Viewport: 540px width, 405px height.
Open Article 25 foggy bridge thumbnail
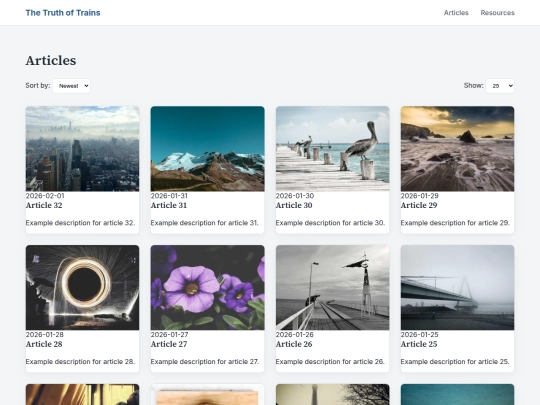[x=457, y=288]
